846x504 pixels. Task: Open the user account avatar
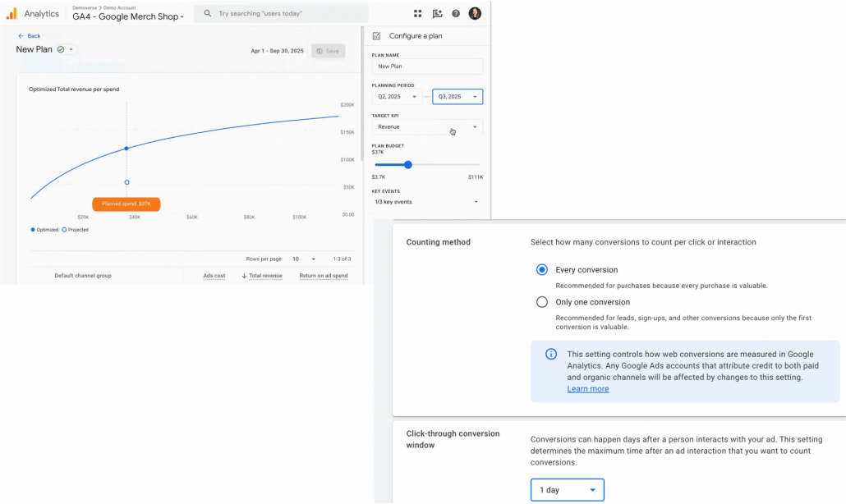click(476, 14)
